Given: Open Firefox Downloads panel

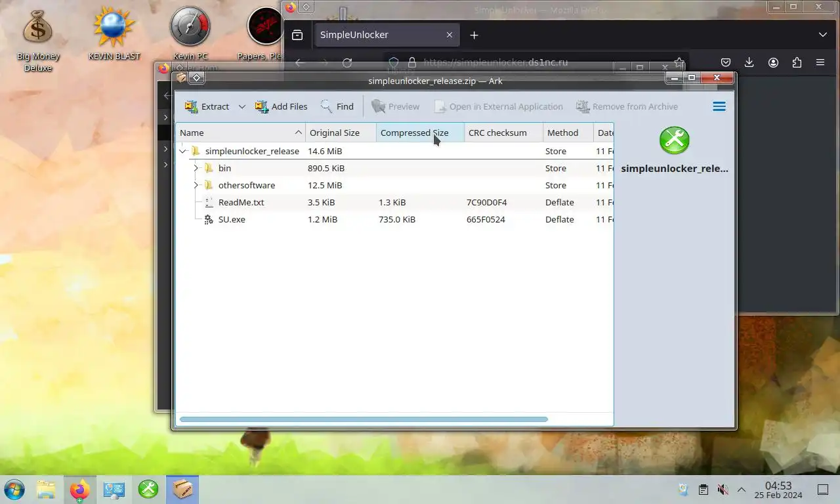Looking at the screenshot, I should pyautogui.click(x=749, y=62).
